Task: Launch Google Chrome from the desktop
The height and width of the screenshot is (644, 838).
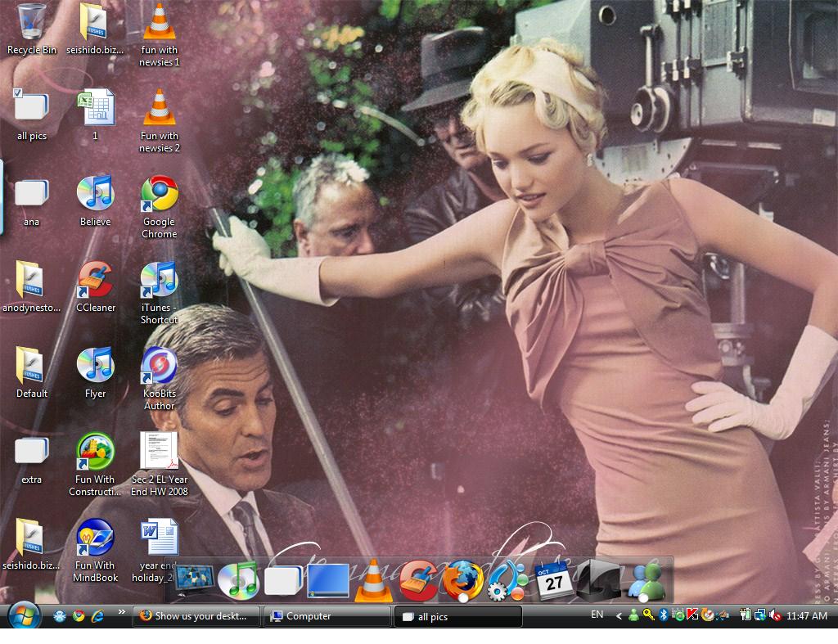Action: click(x=159, y=195)
